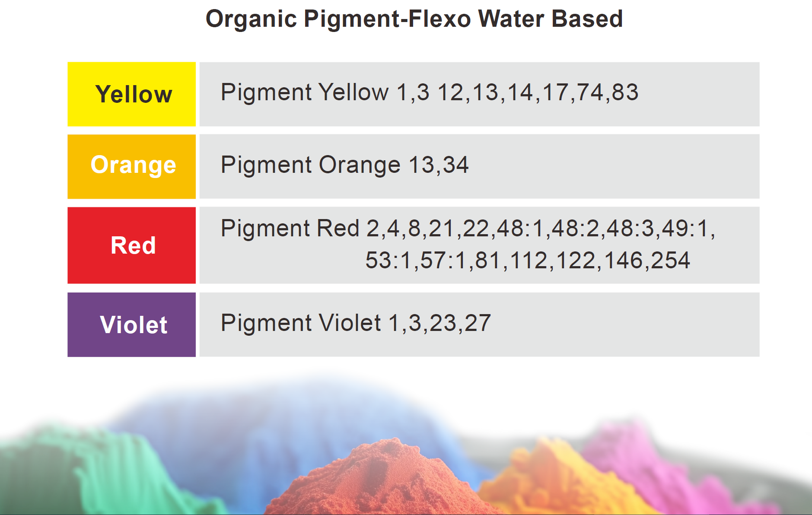Select the Pigment Violet 1,3,23,27 row
This screenshot has height=515, width=812.
[x=479, y=325]
